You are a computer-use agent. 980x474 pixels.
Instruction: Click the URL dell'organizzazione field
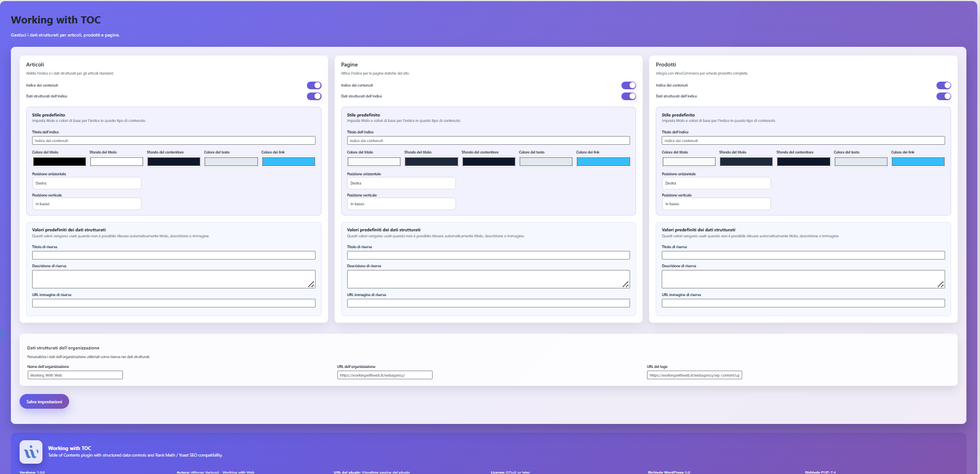coord(385,375)
